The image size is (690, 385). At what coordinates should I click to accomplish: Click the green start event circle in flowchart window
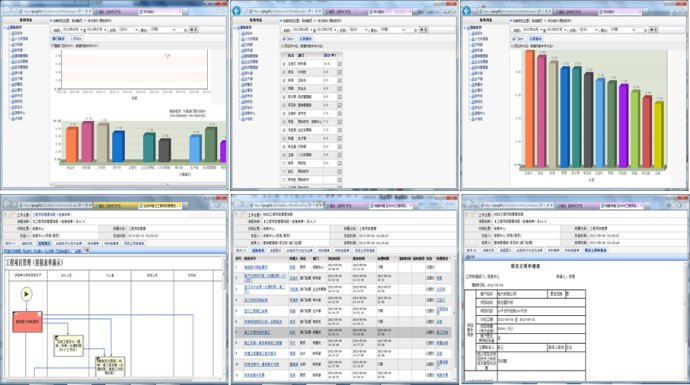pos(26,294)
